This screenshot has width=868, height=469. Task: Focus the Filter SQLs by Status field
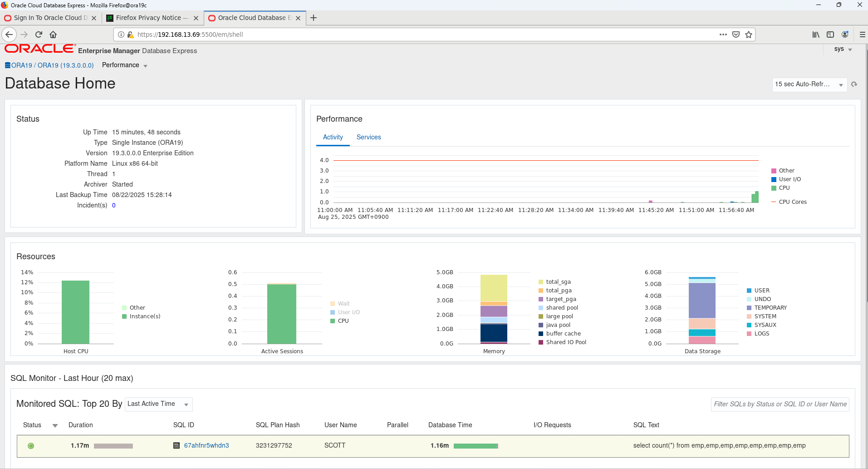[780, 404]
